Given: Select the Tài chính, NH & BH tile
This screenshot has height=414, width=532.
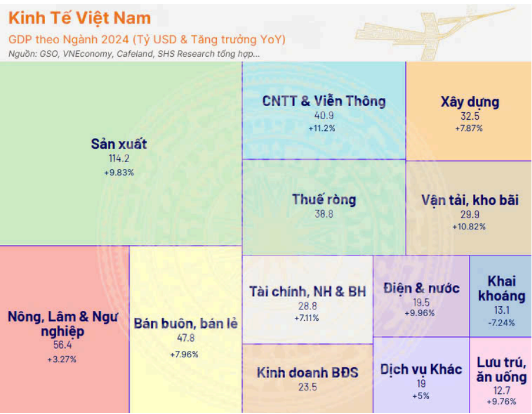Looking at the screenshot, I should tap(308, 299).
